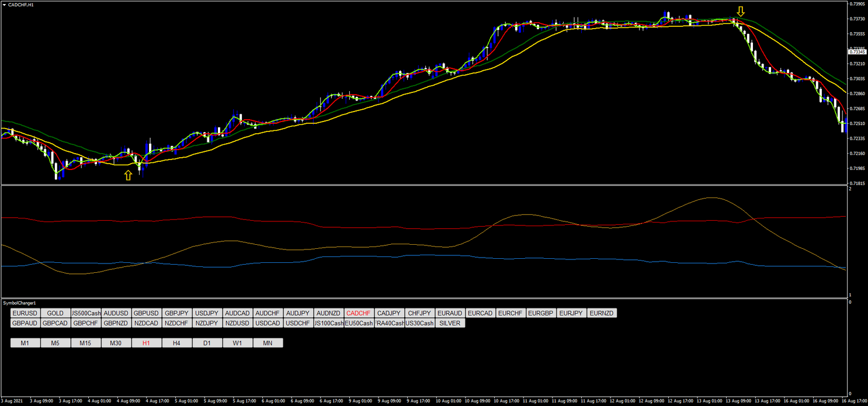Select the M15 timeframe
The image size is (868, 406).
tap(86, 343)
